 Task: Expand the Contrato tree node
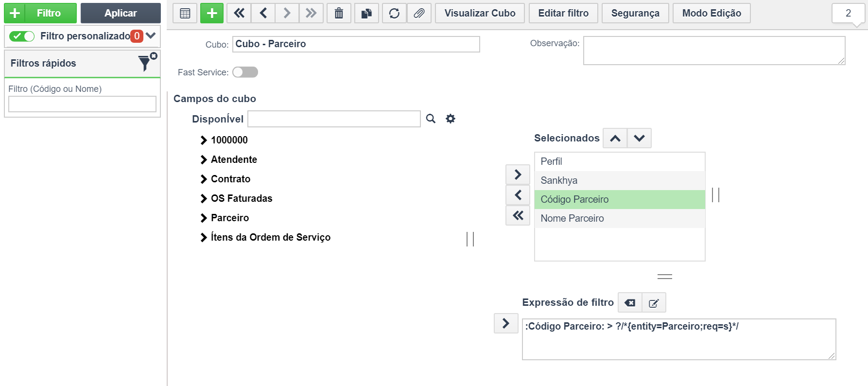tap(204, 179)
